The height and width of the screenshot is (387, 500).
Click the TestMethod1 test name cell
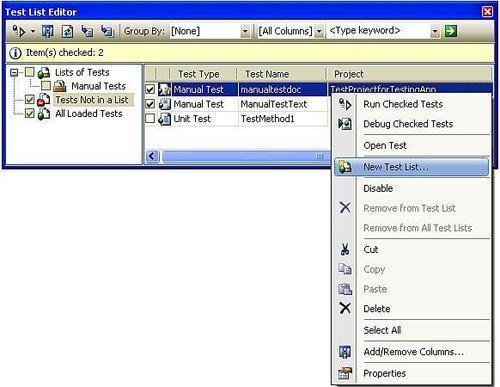pyautogui.click(x=282, y=119)
